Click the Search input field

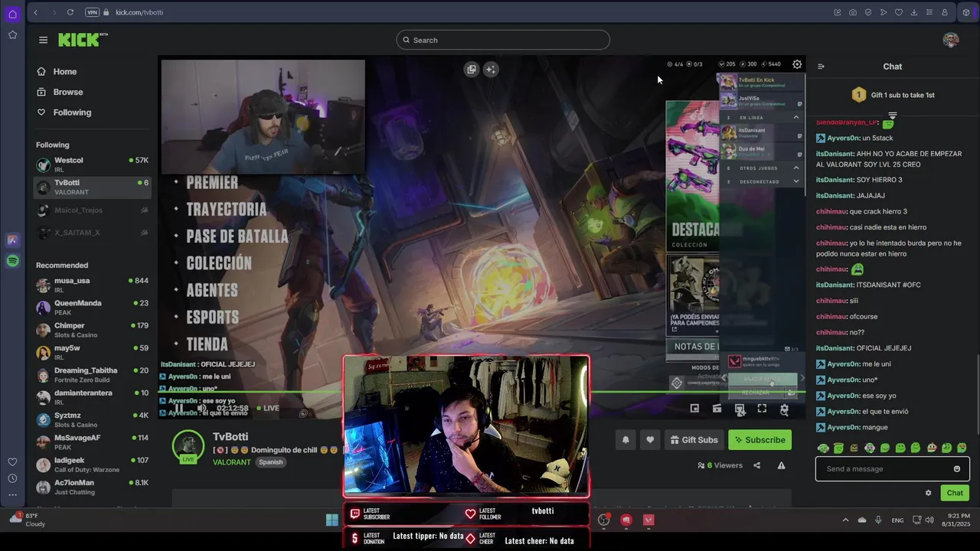pyautogui.click(x=503, y=40)
